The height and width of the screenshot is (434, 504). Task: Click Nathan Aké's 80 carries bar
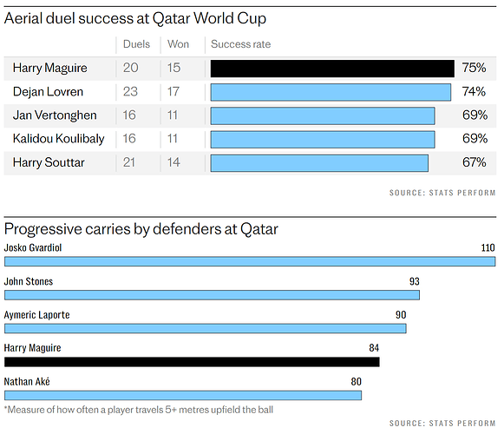pos(183,395)
